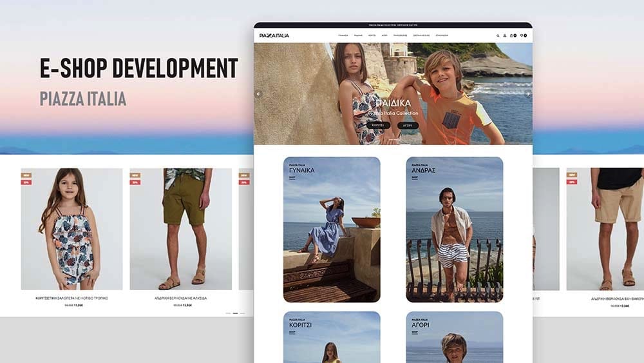Advance hero slider with right arrow
This screenshot has height=363, width=644.
(x=528, y=94)
